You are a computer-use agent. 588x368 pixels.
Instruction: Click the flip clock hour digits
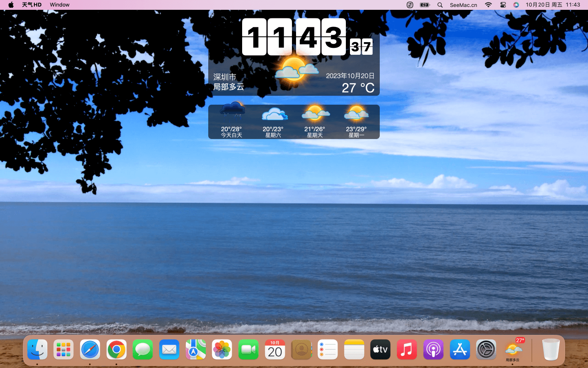point(267,37)
